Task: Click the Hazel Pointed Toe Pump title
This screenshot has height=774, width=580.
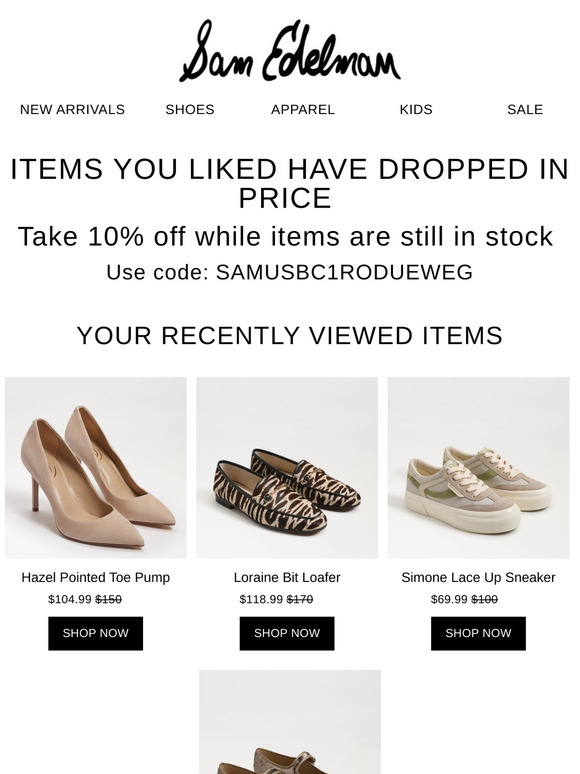Action: [96, 578]
